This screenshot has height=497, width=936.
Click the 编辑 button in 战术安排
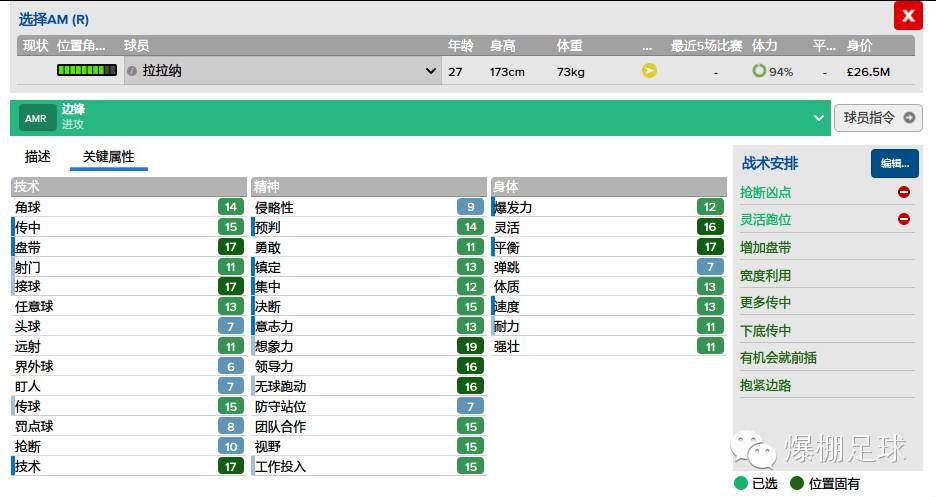tap(894, 163)
